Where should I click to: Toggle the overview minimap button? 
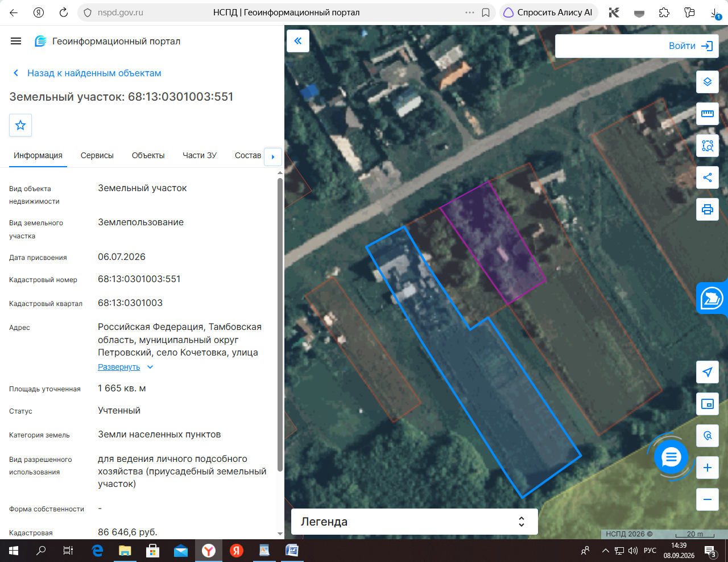click(708, 404)
